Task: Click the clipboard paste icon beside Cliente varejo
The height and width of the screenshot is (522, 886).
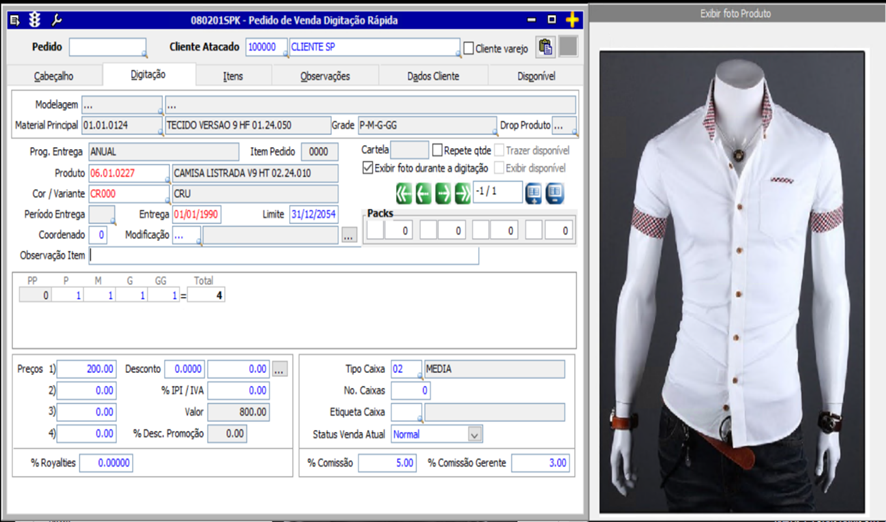Action: coord(545,47)
